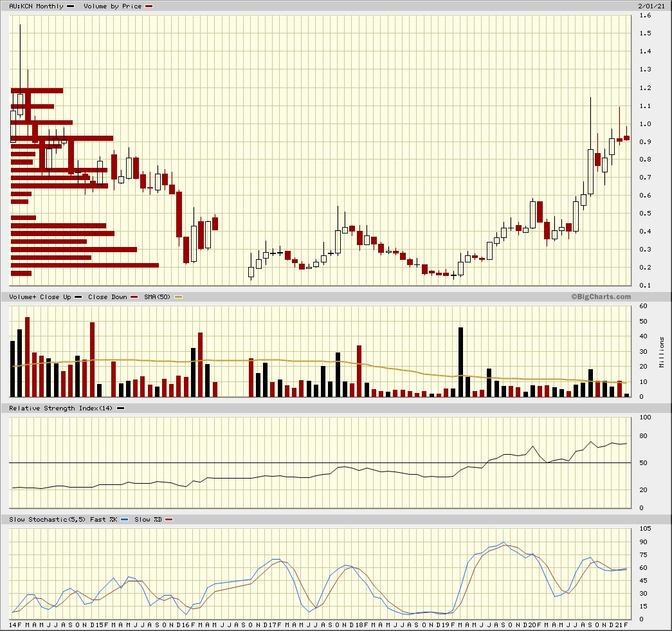Image resolution: width=672 pixels, height=631 pixels.
Task: Open the BigCharts.com watermark link
Action: coord(601,297)
